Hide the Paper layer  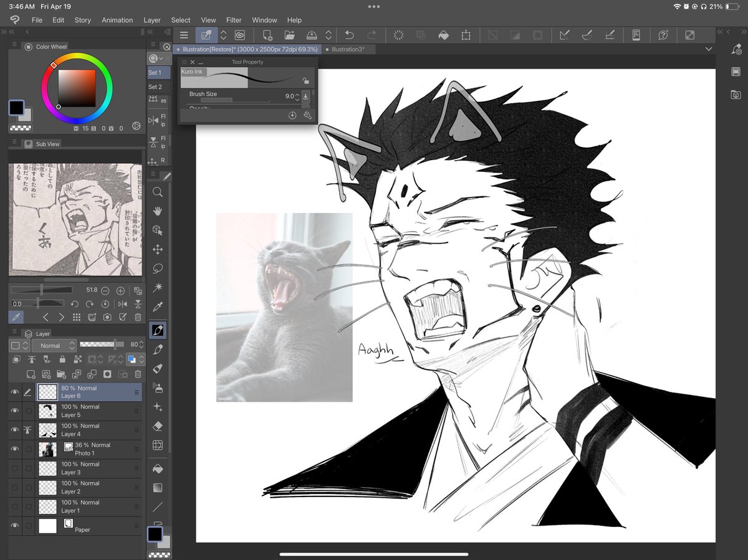[15, 526]
